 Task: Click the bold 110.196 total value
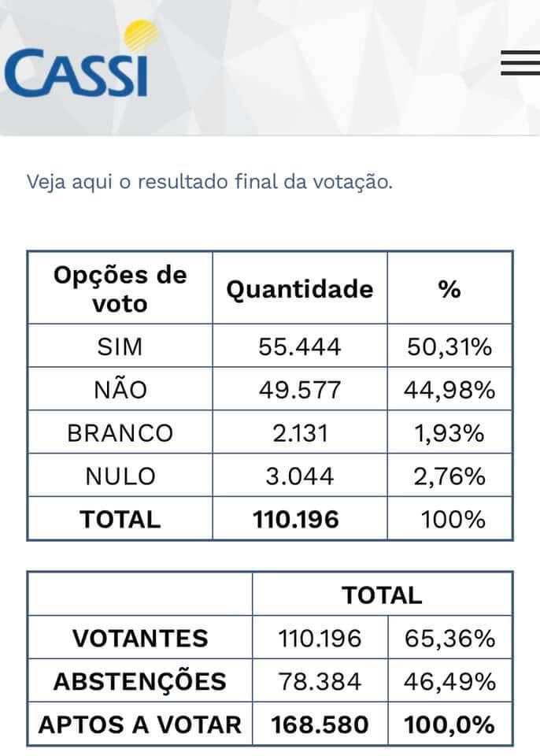(296, 519)
